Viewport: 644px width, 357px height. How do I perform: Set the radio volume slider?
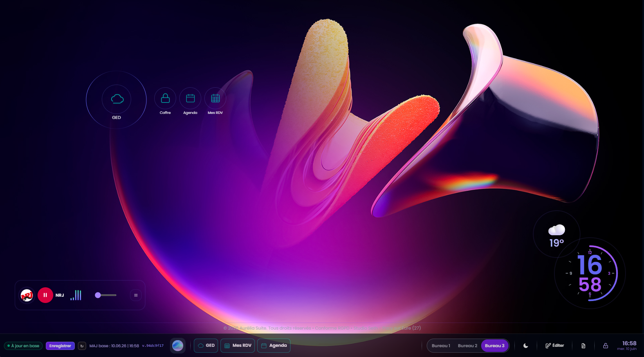click(106, 295)
